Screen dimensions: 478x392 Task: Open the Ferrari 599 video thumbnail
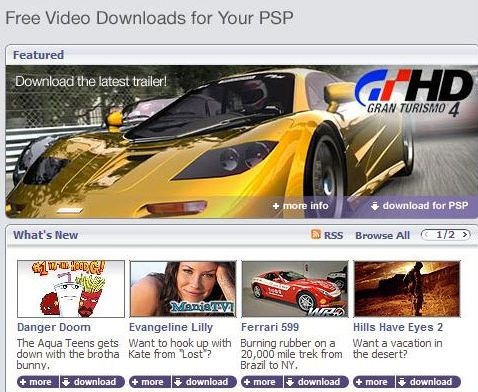(x=295, y=289)
